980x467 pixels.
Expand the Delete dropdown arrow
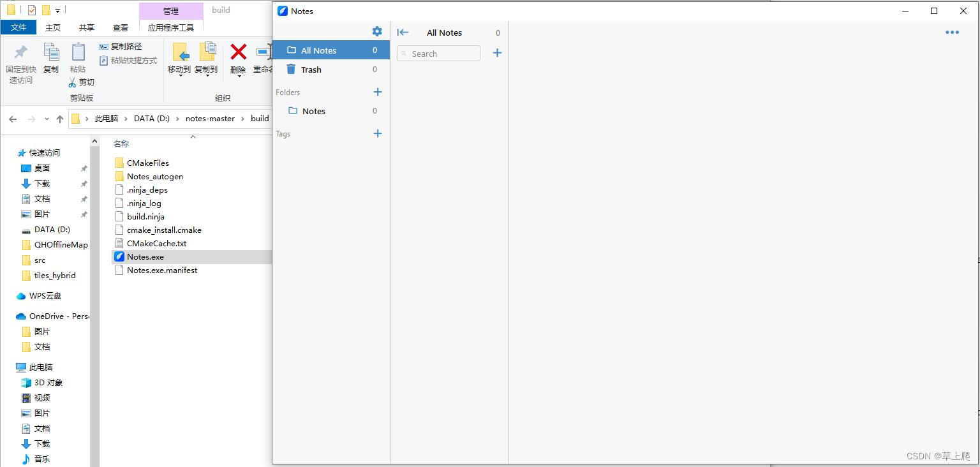click(239, 77)
